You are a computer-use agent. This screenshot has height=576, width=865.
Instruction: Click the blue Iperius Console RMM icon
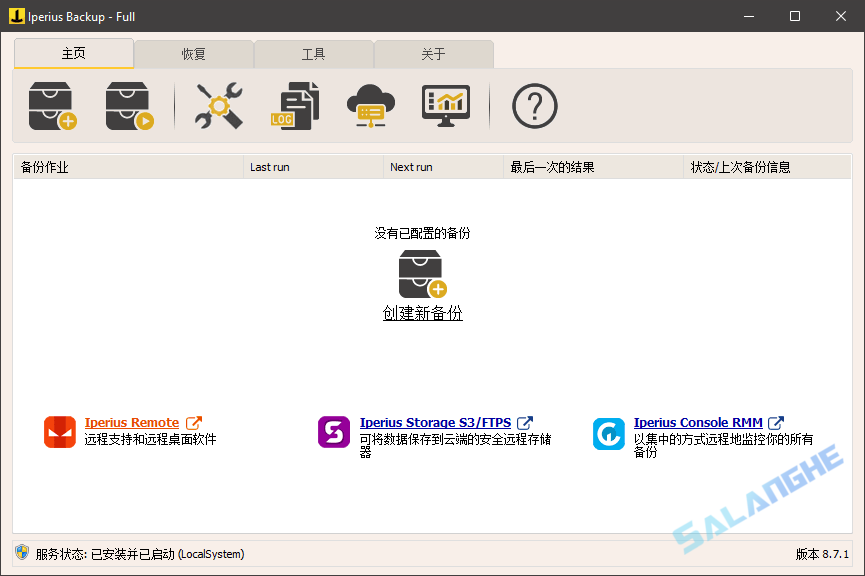[608, 433]
